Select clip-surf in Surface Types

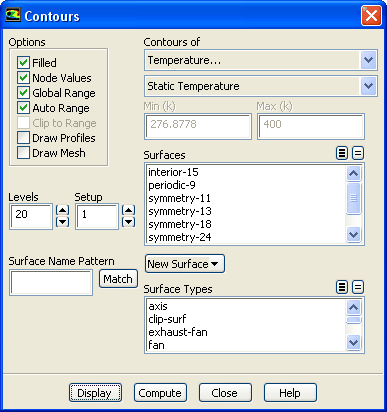click(x=246, y=319)
